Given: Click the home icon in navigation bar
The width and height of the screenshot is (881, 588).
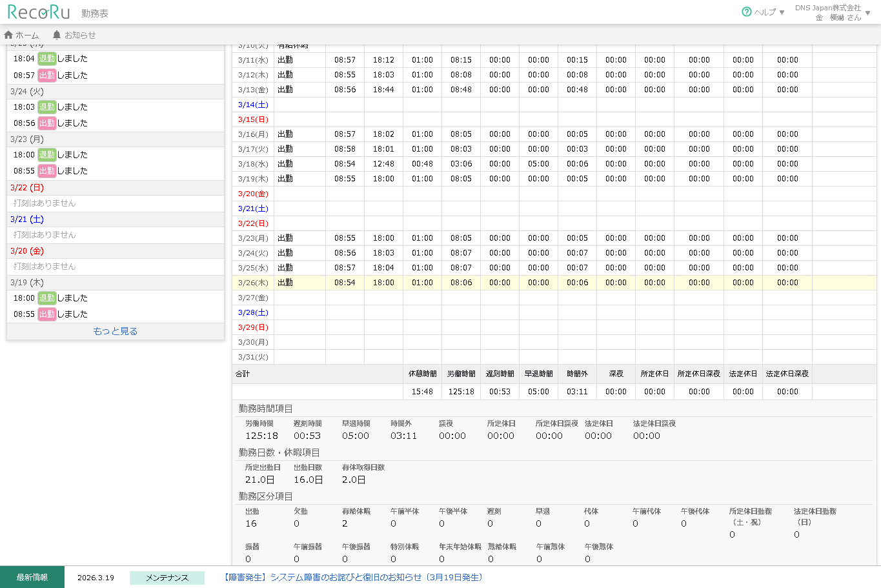Looking at the screenshot, I should (x=8, y=35).
